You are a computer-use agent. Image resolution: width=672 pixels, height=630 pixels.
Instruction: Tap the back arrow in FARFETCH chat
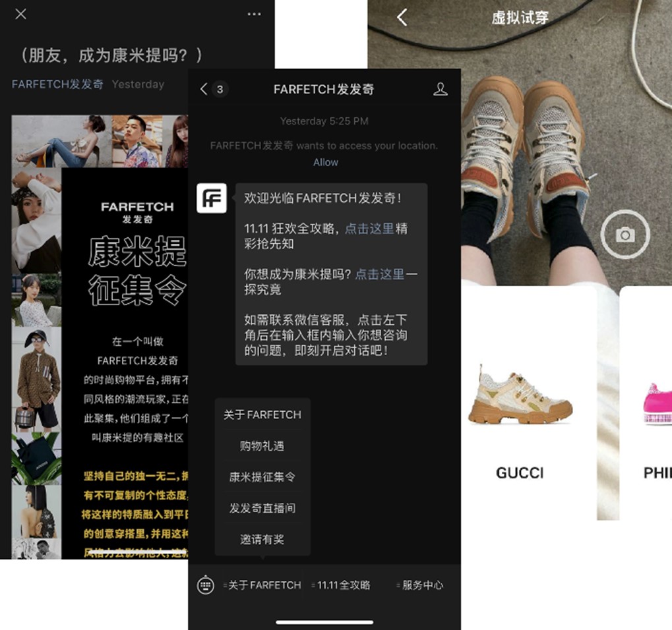(204, 89)
